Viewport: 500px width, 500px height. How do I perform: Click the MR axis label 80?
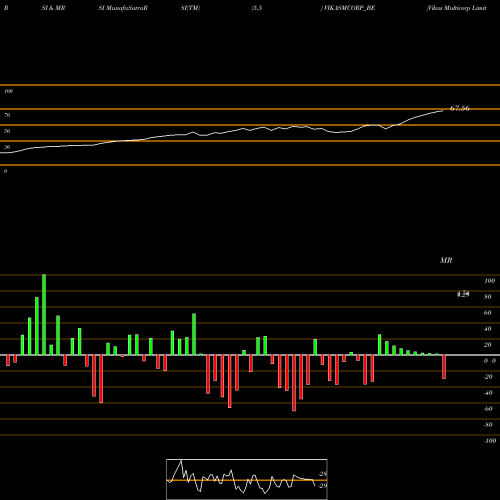point(488,297)
